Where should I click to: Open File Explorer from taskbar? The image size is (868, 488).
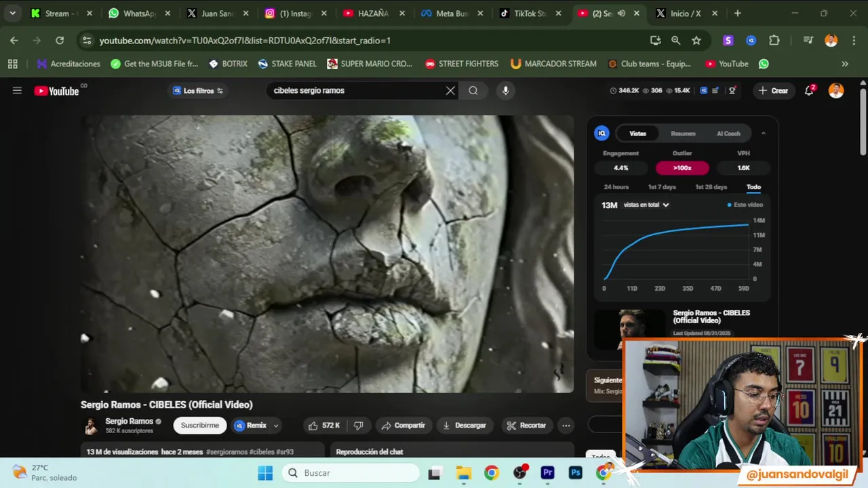(463, 472)
